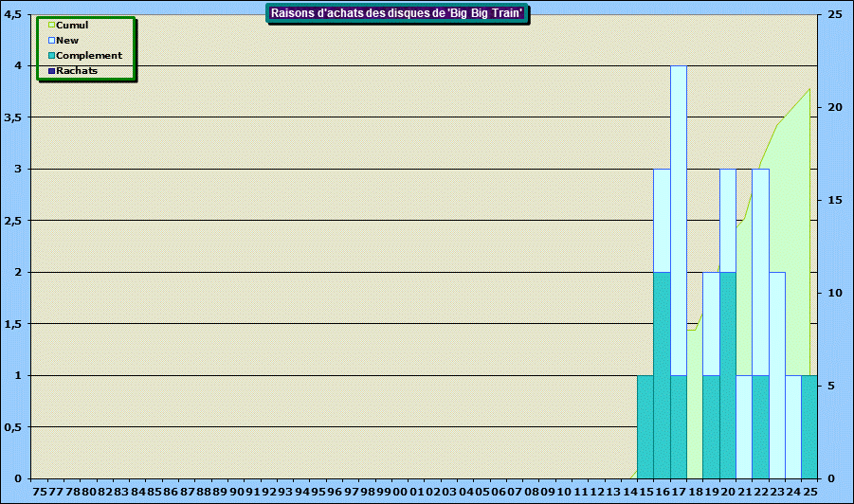This screenshot has height=504, width=854.
Task: Select the Rachats legend color swatch
Action: pos(52,71)
